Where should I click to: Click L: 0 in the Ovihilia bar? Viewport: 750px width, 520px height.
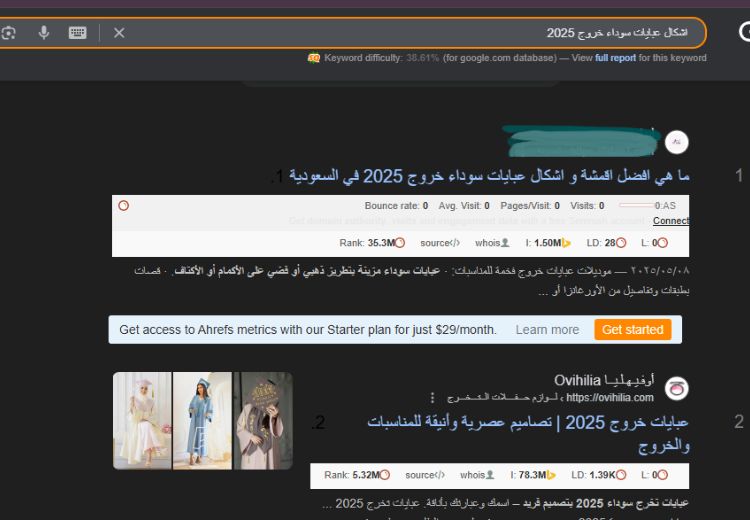tap(649, 475)
